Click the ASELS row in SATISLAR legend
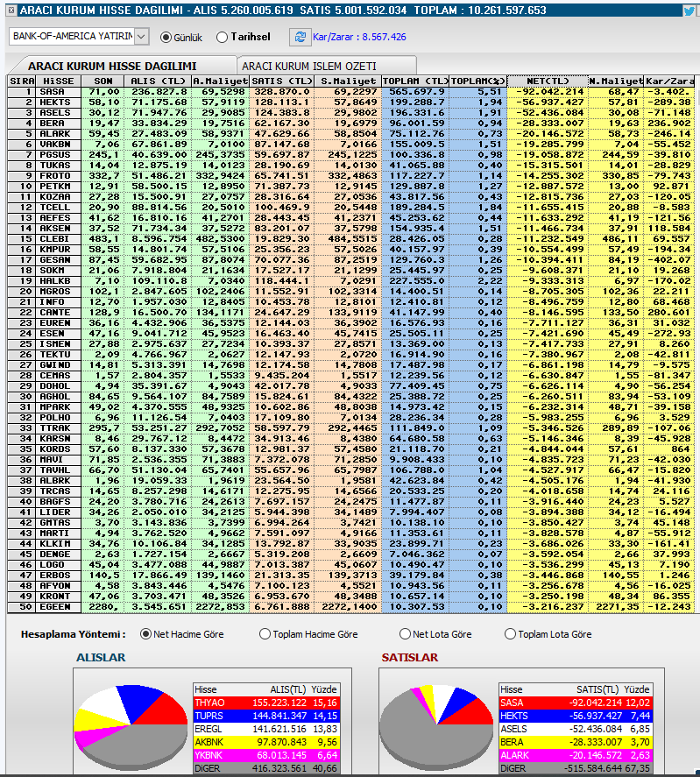Screen dimensions: 700x777 coord(576,729)
